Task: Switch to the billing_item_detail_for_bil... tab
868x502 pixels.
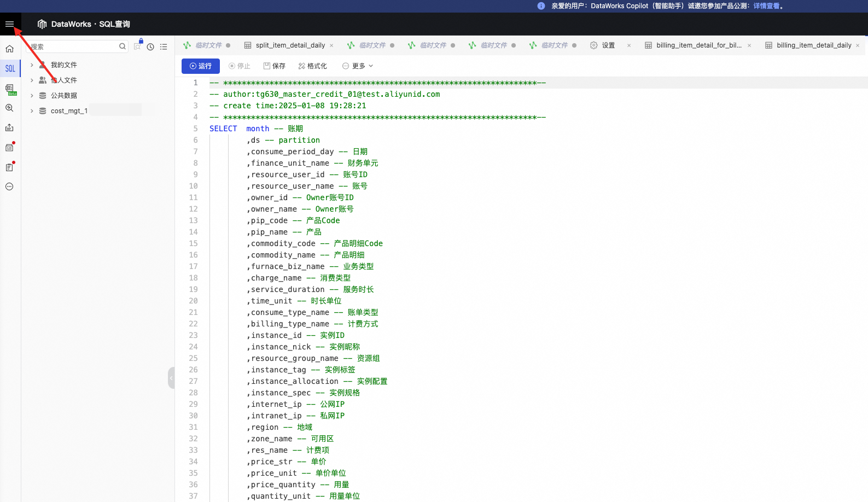Action: (x=694, y=45)
